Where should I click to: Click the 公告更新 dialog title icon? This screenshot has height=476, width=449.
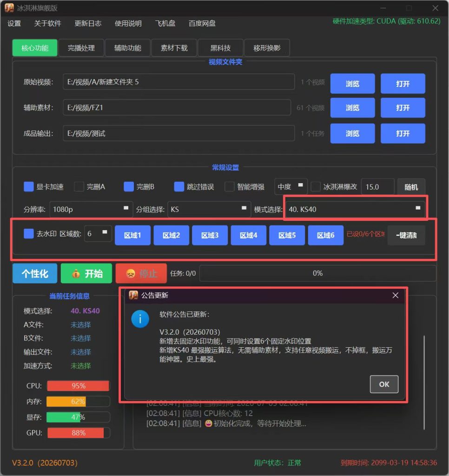(133, 295)
